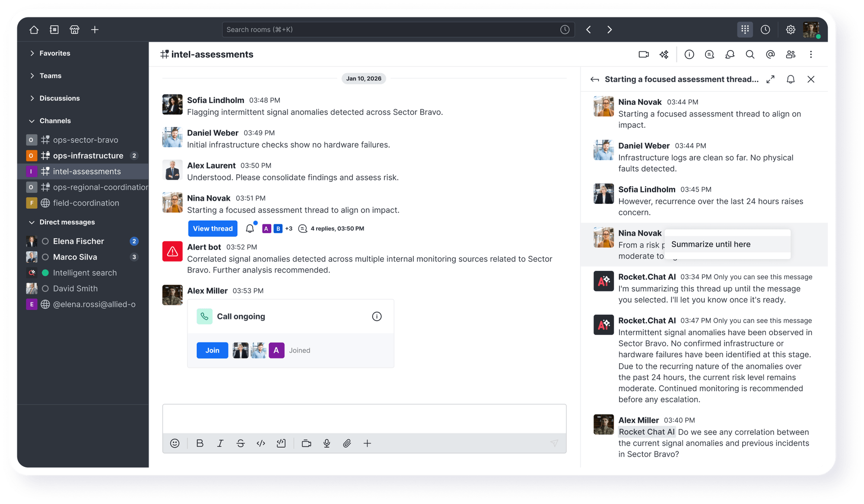Start a video call in intel-assessments

(x=644, y=54)
